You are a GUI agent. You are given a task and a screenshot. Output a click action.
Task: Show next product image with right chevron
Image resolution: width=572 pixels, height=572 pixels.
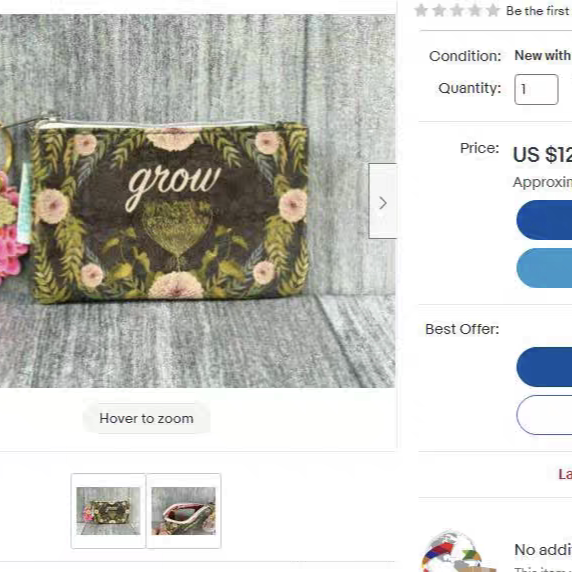(382, 201)
